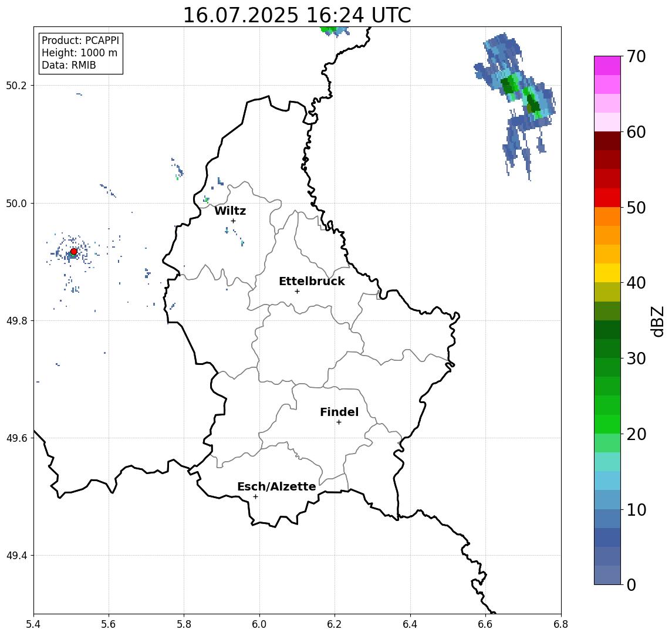Click the colorbar tick label 60

[x=636, y=132]
